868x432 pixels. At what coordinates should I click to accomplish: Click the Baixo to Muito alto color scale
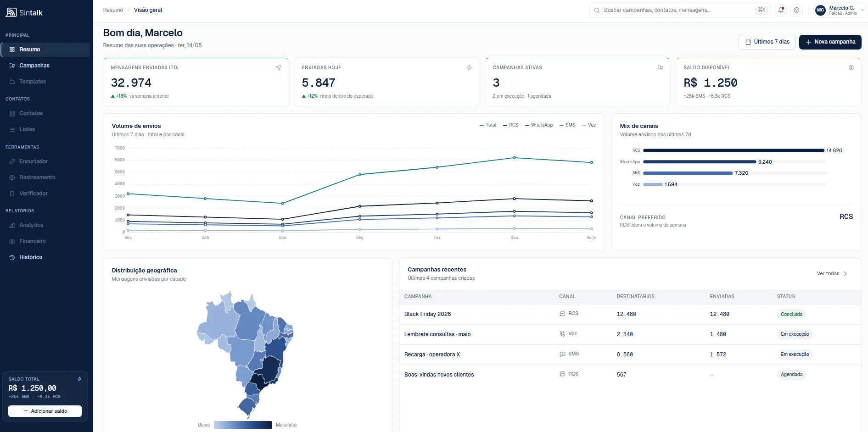coord(242,425)
